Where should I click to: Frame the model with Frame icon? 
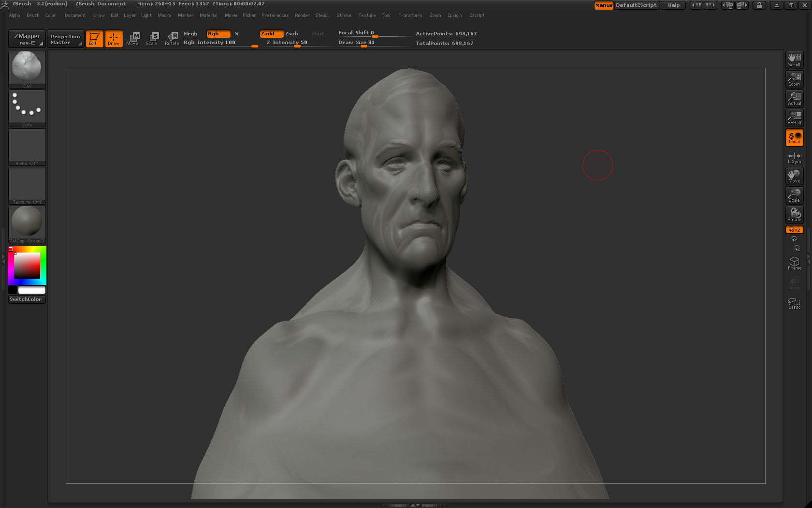794,263
